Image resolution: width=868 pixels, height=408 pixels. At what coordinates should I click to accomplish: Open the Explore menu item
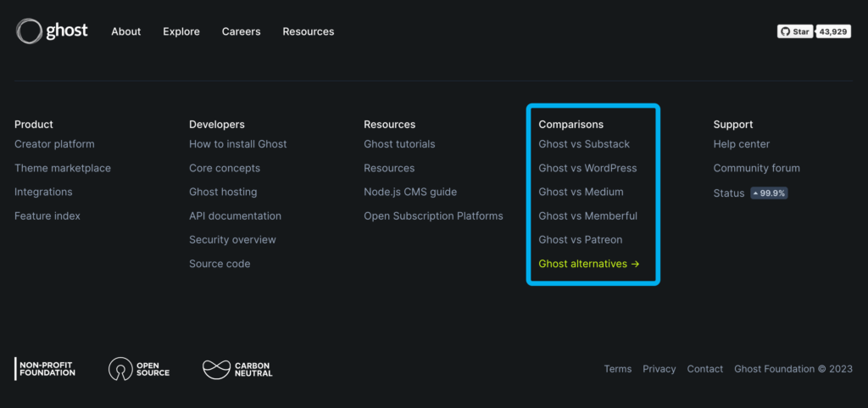181,31
